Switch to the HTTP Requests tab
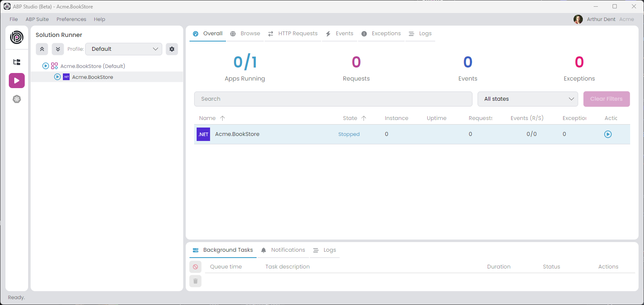Screen dimensions: 644x305 pos(297,33)
